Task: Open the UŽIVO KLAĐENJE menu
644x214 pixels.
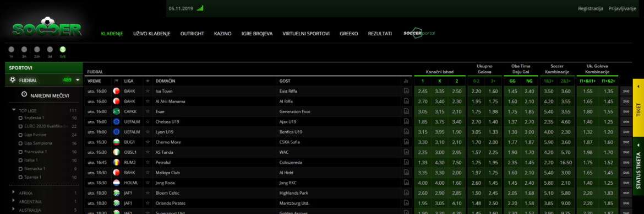Action: pyautogui.click(x=151, y=34)
